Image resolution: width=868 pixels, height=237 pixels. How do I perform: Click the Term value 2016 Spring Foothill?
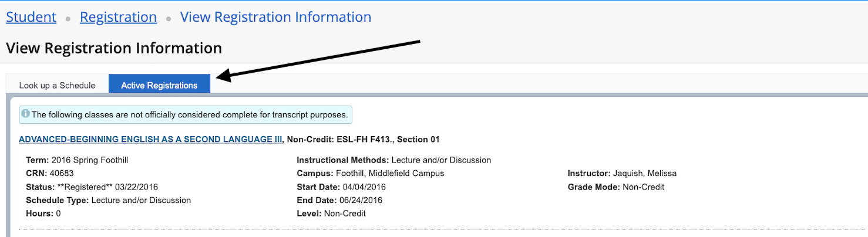pos(90,160)
